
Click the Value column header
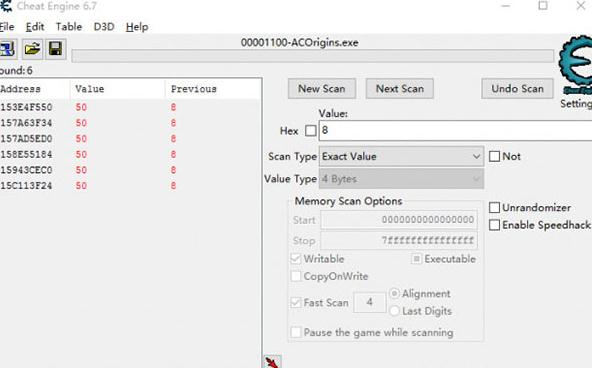[117, 89]
